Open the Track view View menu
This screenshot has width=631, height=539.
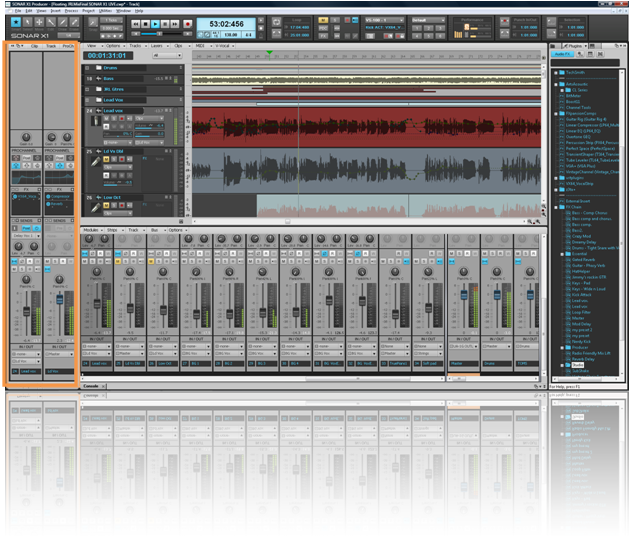click(x=93, y=46)
